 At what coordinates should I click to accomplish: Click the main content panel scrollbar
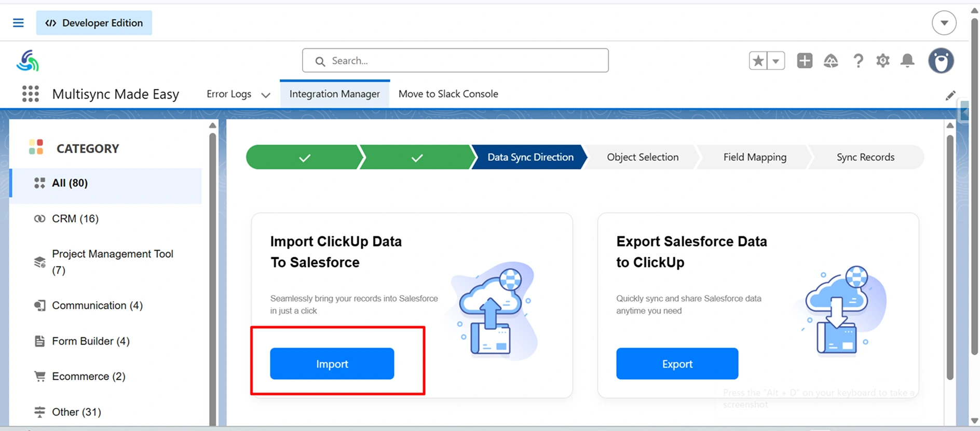click(950, 257)
